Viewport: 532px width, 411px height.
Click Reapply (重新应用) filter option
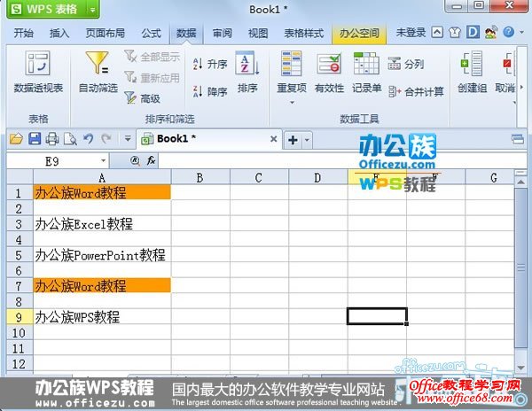tap(152, 78)
